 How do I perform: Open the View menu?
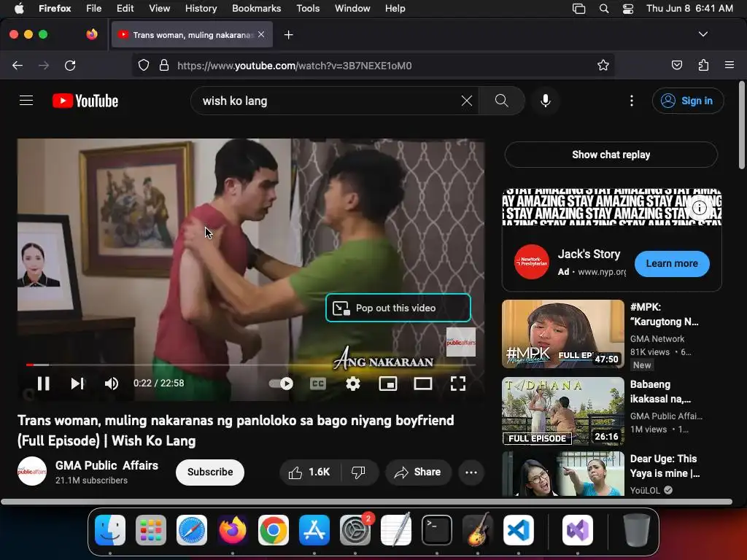[x=159, y=8]
